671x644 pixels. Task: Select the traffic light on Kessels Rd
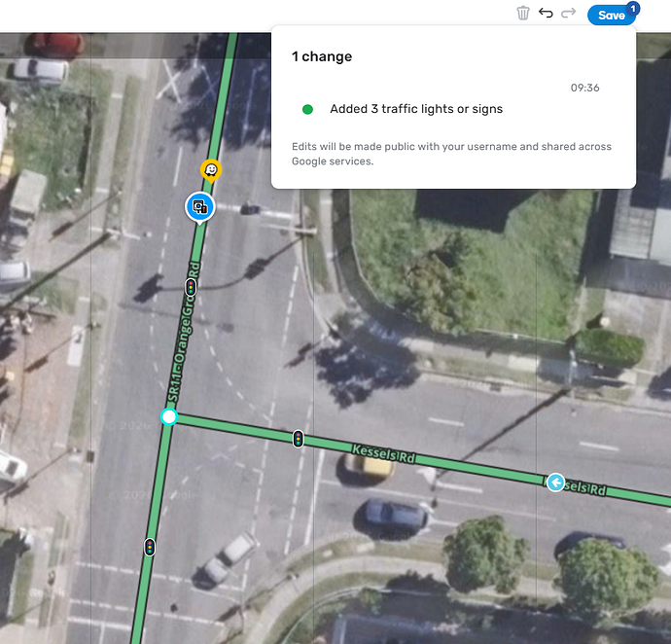click(299, 439)
